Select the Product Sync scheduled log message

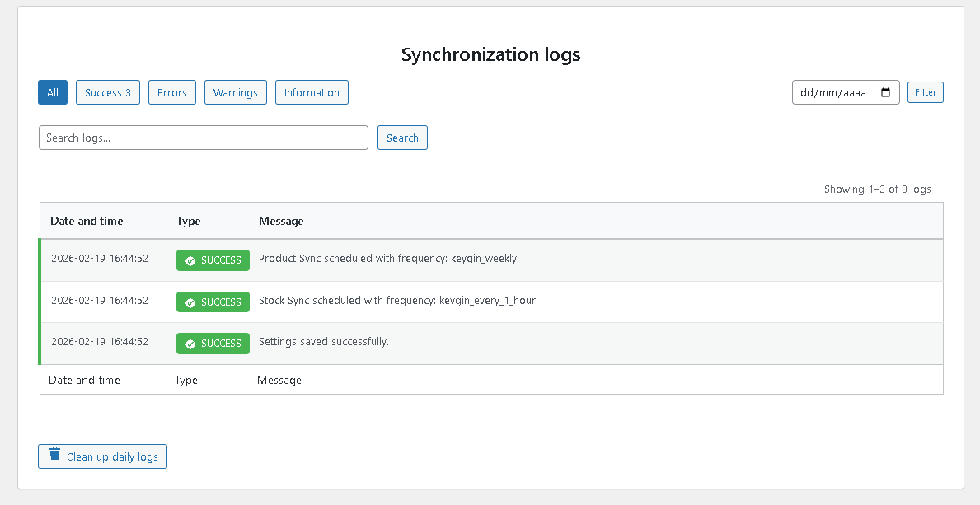point(387,259)
